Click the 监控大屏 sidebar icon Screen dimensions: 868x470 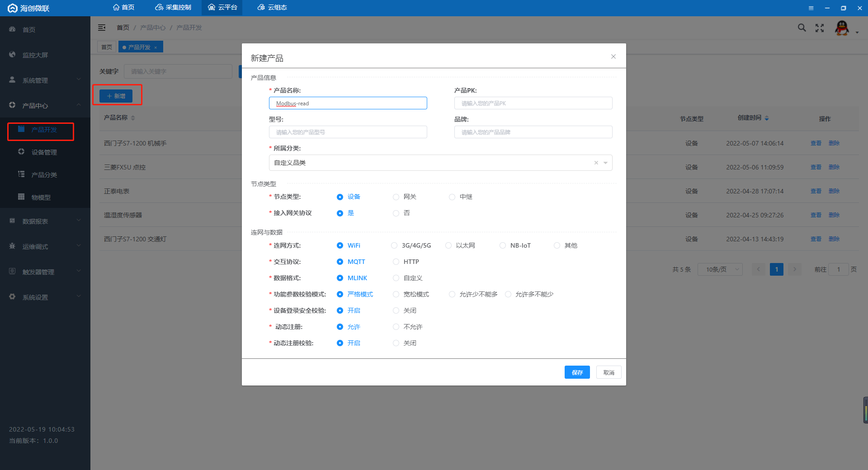(12, 55)
